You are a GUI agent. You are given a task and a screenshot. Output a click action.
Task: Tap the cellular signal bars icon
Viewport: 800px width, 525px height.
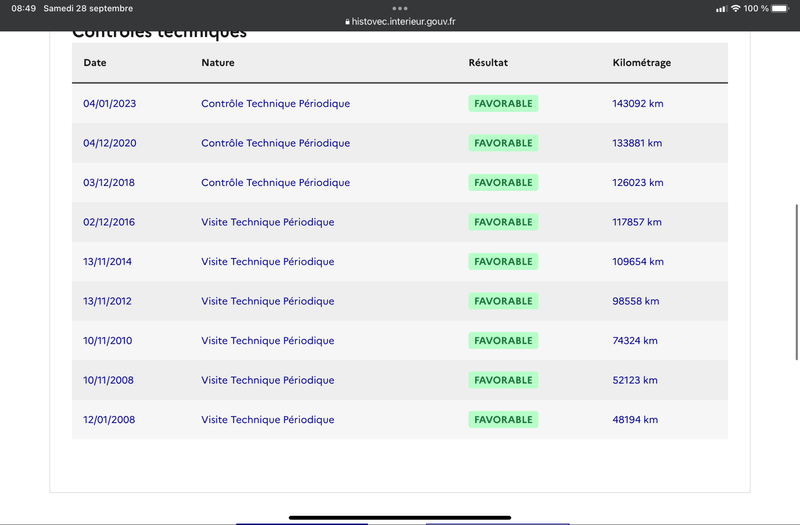721,9
